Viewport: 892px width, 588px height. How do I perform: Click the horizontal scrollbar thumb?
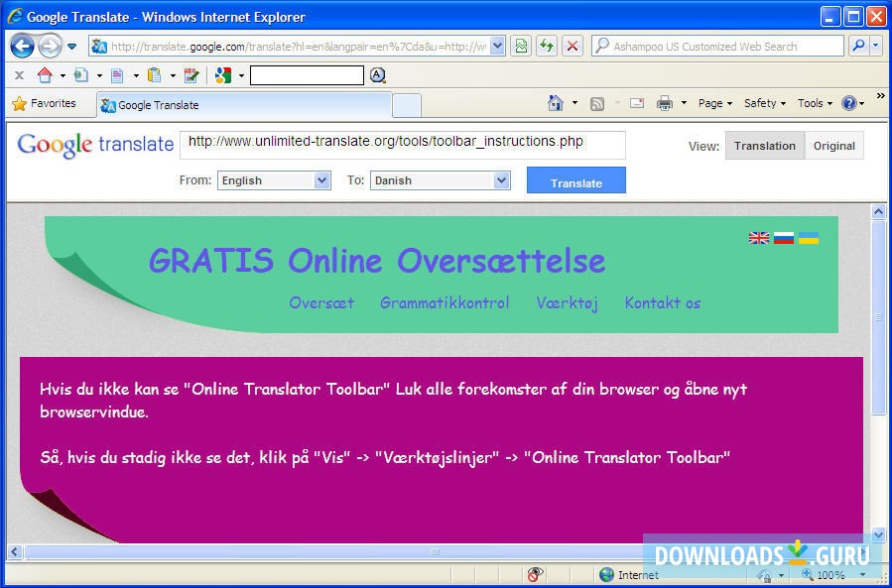(x=436, y=551)
